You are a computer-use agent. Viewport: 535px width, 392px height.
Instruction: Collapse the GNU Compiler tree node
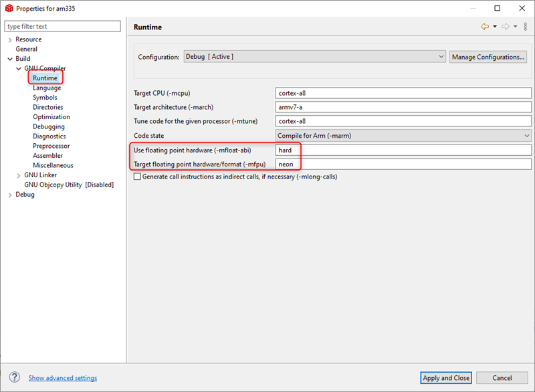pos(18,68)
